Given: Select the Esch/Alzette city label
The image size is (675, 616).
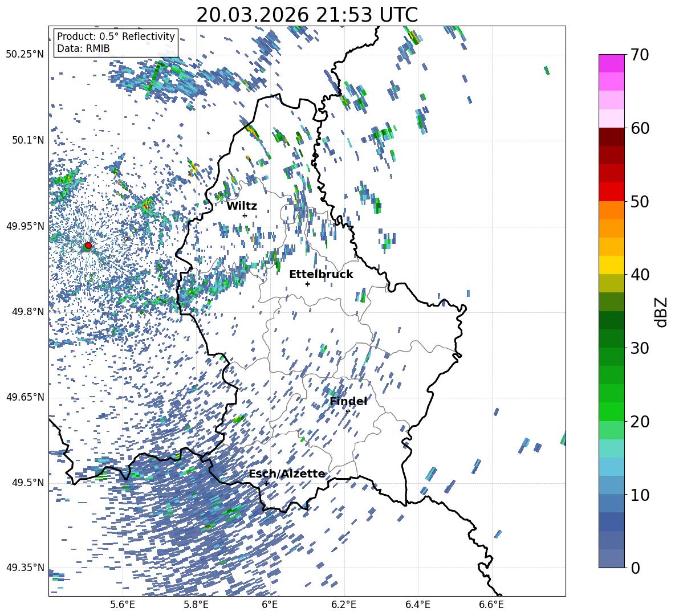Looking at the screenshot, I should click(x=287, y=474).
